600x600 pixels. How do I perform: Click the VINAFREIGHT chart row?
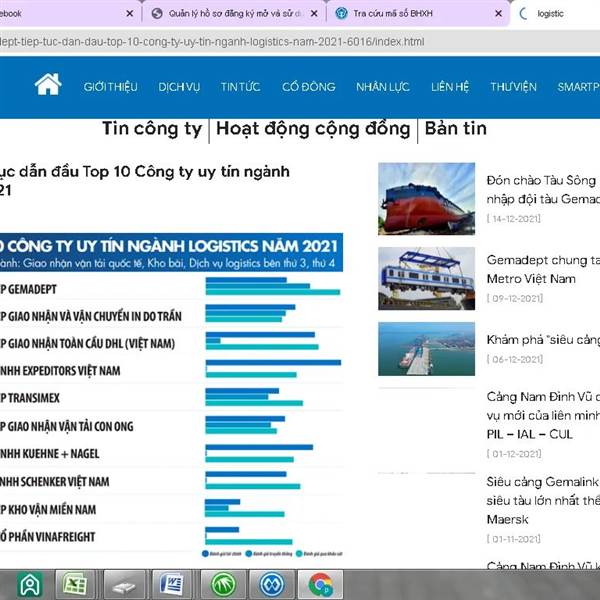(x=171, y=536)
